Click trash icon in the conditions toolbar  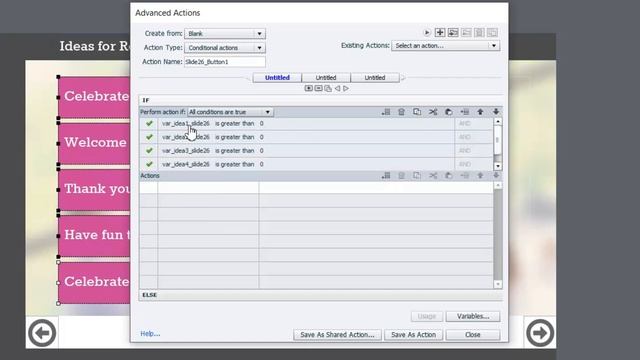coord(402,112)
